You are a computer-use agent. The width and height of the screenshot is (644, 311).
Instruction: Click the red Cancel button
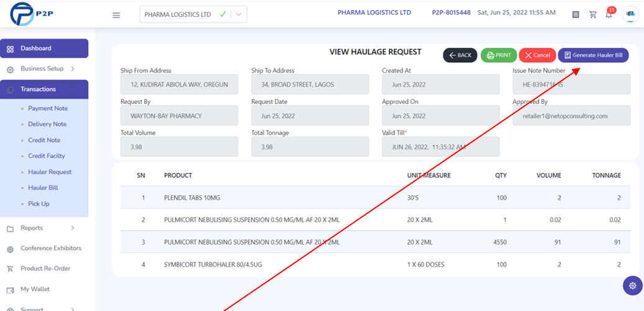(x=537, y=55)
